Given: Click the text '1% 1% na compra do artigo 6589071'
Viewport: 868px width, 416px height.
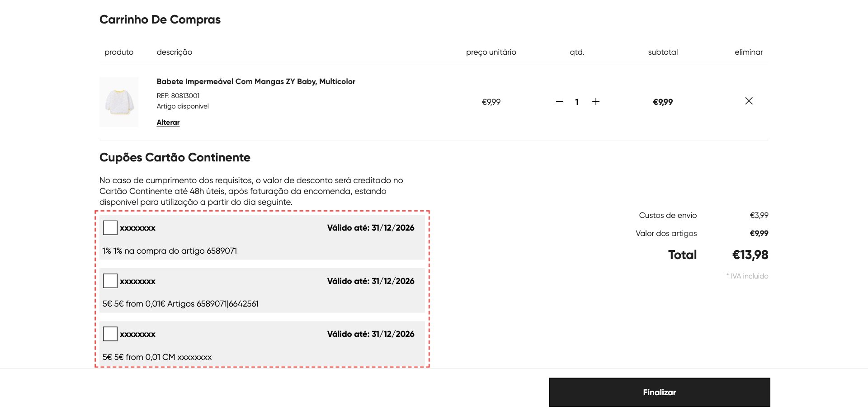Looking at the screenshot, I should [170, 251].
